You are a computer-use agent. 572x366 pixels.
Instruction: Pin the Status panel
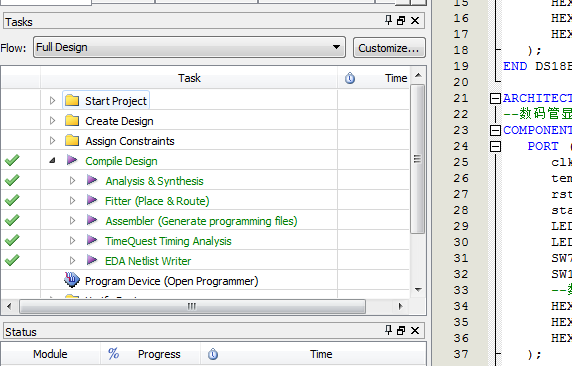388,330
